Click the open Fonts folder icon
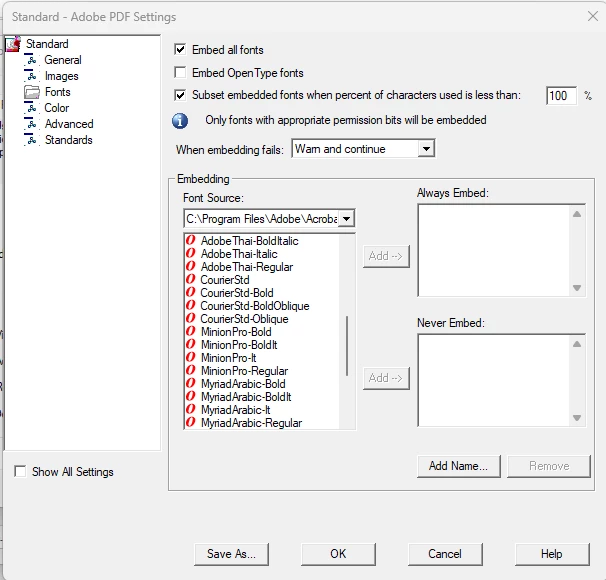Screen dimensions: 606x580 (32, 92)
